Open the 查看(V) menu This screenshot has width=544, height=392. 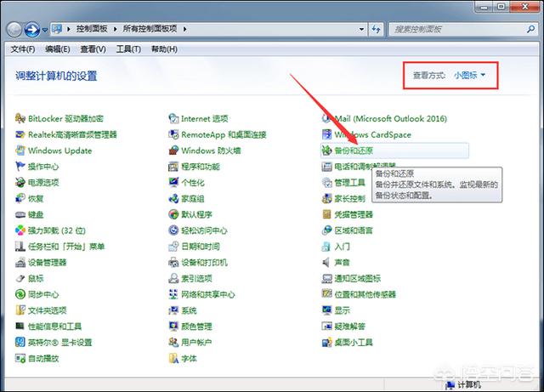point(93,49)
